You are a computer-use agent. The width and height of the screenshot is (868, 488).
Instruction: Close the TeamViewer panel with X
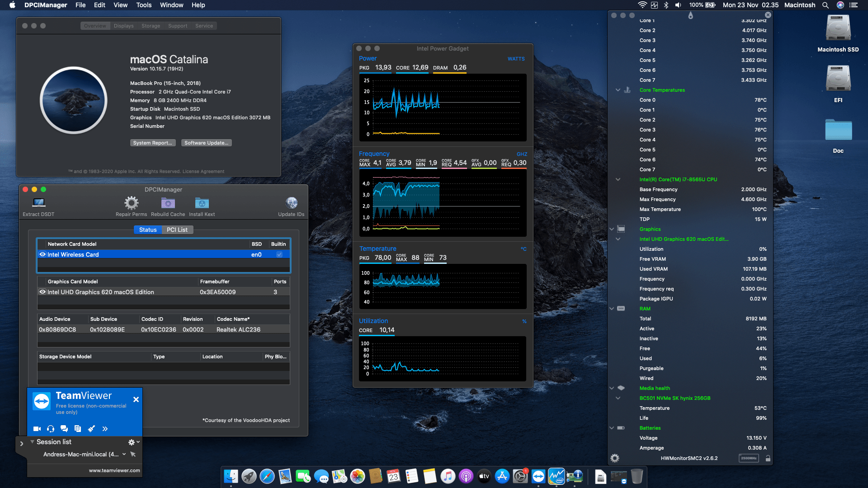136,399
